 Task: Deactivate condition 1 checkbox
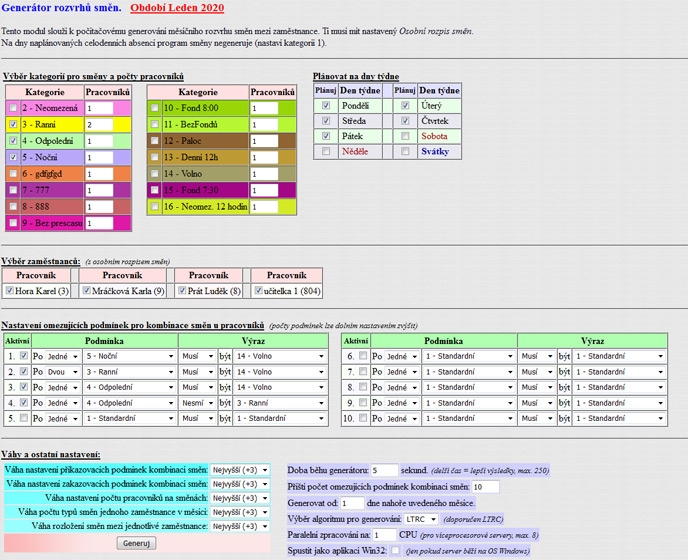coord(24,355)
